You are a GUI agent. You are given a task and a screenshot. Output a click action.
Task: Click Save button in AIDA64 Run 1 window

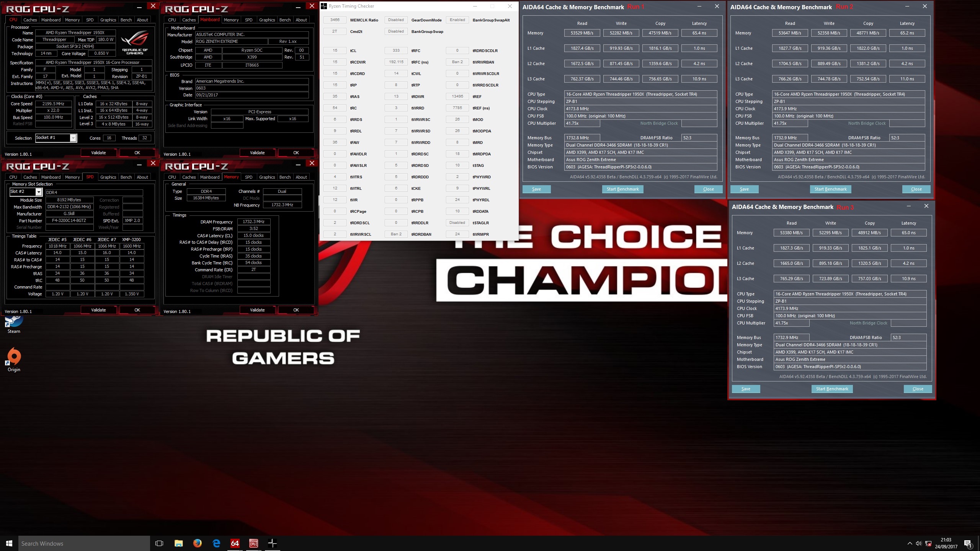pos(536,188)
